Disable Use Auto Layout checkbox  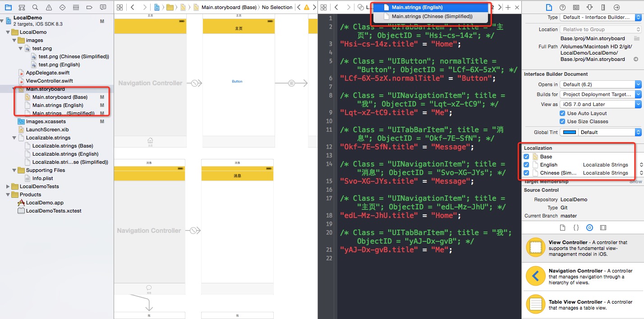(562, 113)
